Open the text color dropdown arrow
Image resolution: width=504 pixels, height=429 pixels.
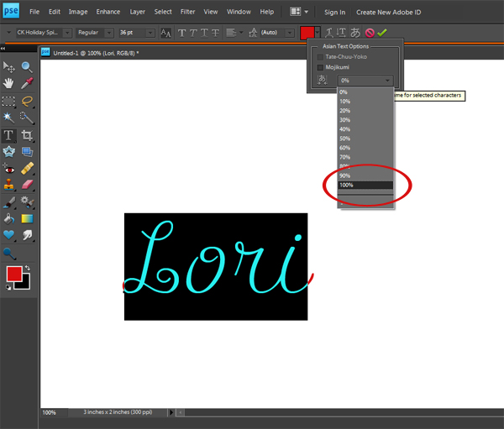[x=318, y=33]
